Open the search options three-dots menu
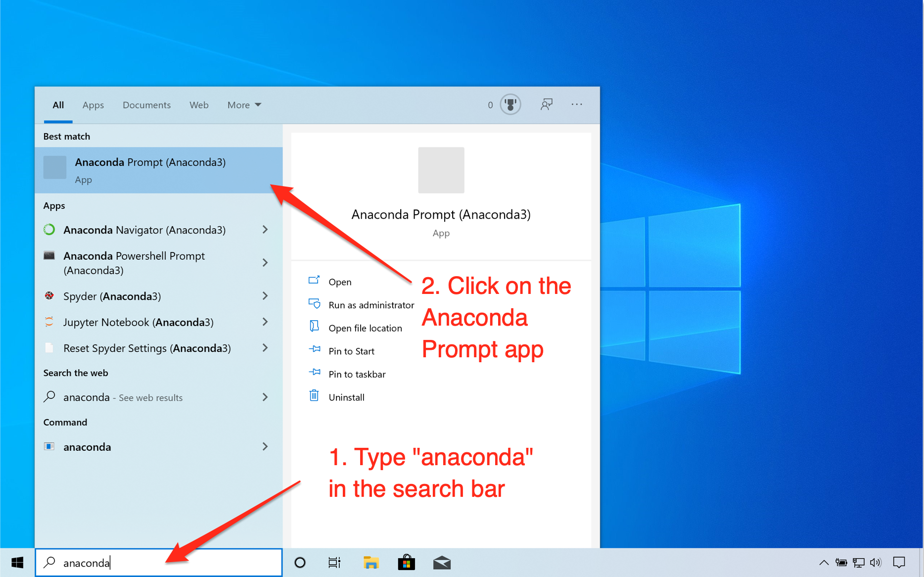924x577 pixels. pyautogui.click(x=577, y=104)
